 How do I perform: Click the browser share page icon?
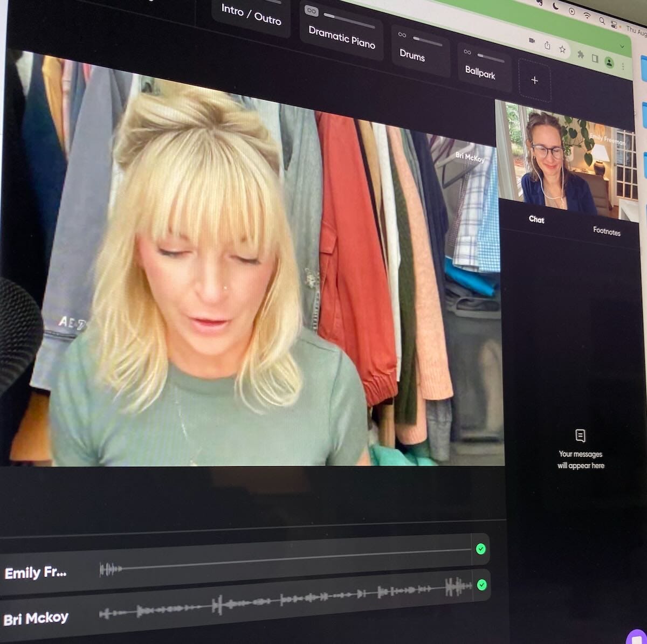click(x=547, y=45)
